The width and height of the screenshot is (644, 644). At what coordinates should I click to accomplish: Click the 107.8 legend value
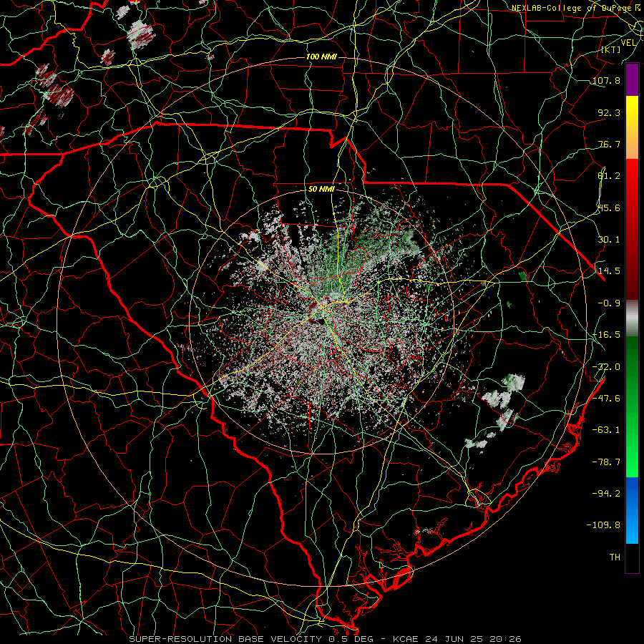click(606, 80)
